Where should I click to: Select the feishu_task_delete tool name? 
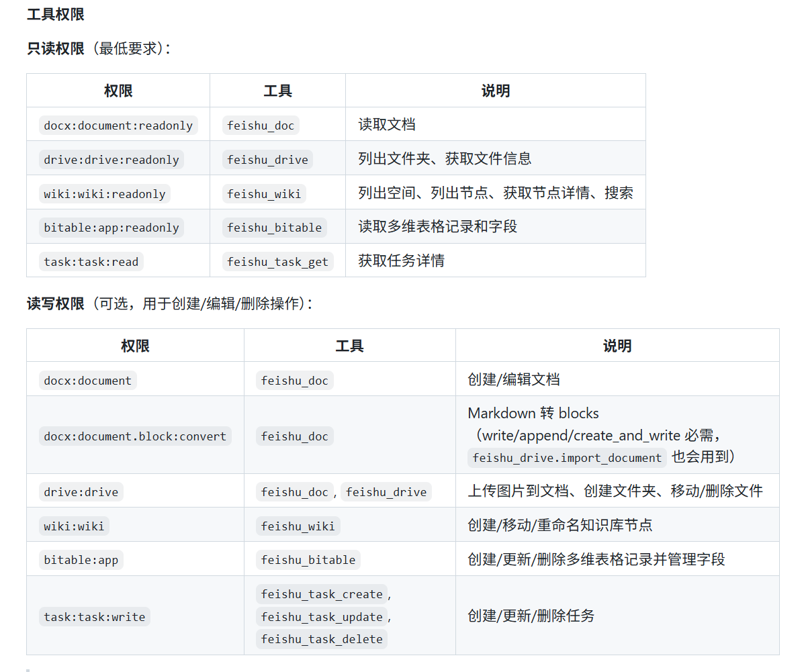(x=322, y=639)
